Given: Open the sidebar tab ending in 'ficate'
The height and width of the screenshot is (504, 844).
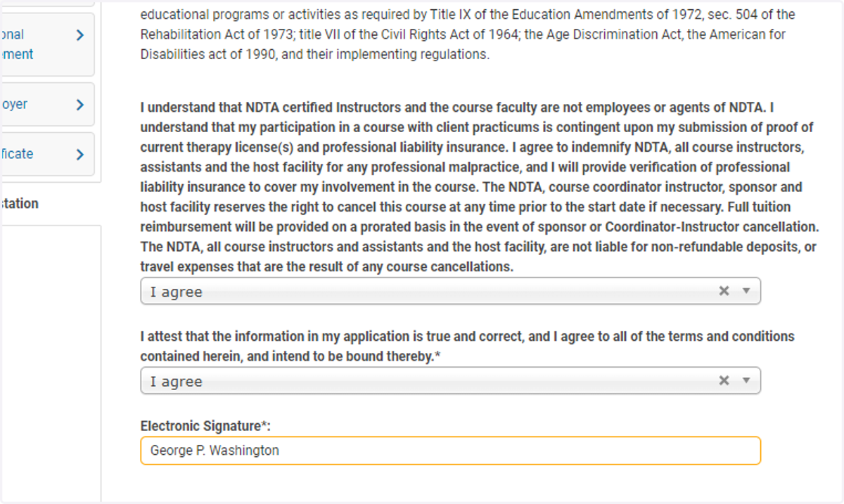Looking at the screenshot, I should (47, 154).
